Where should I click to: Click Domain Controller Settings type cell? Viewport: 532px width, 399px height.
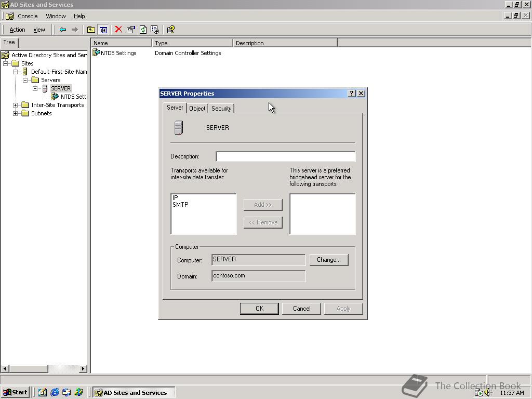point(188,53)
